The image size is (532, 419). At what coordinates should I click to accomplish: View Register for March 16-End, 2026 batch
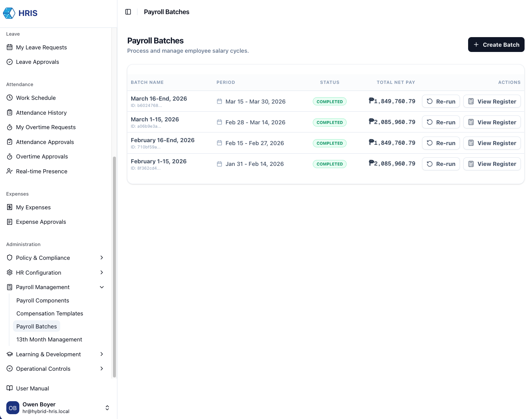[x=492, y=101]
